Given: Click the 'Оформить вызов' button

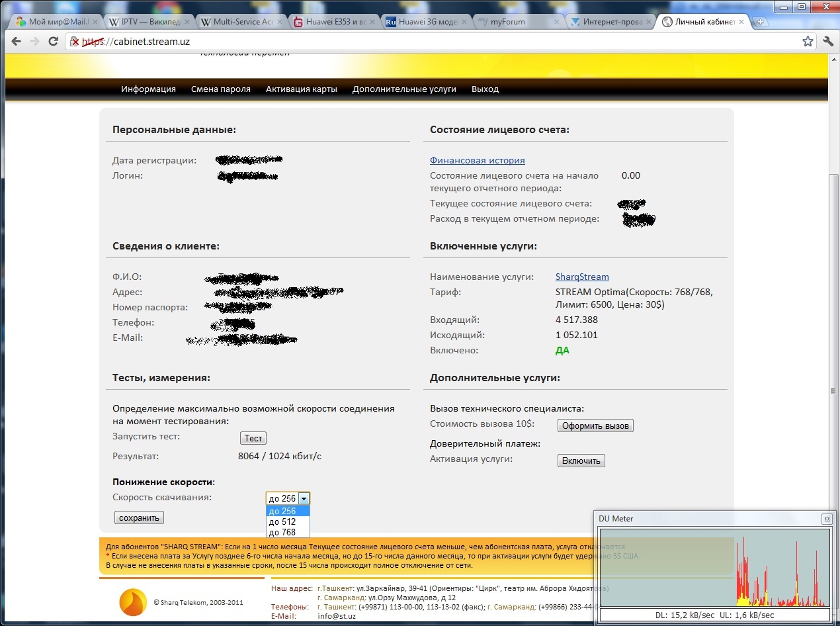Looking at the screenshot, I should [x=595, y=425].
